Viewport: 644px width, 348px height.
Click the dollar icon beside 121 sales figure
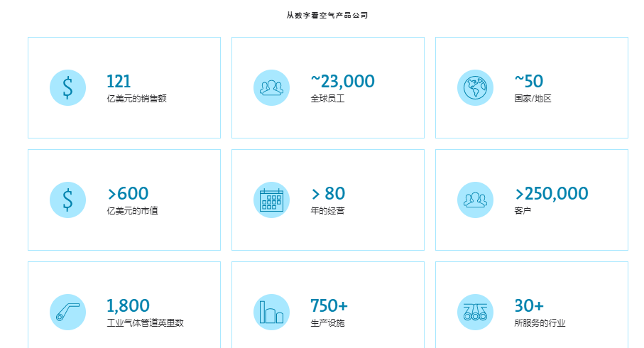pos(67,88)
